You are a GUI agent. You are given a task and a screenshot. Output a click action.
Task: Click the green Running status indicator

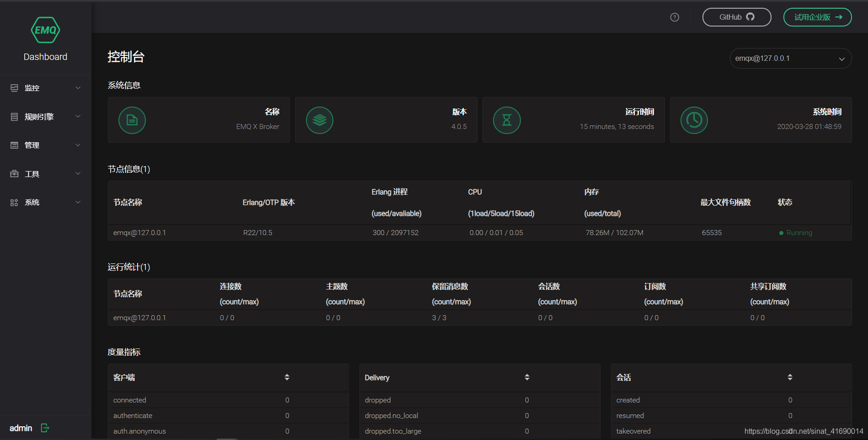click(796, 233)
